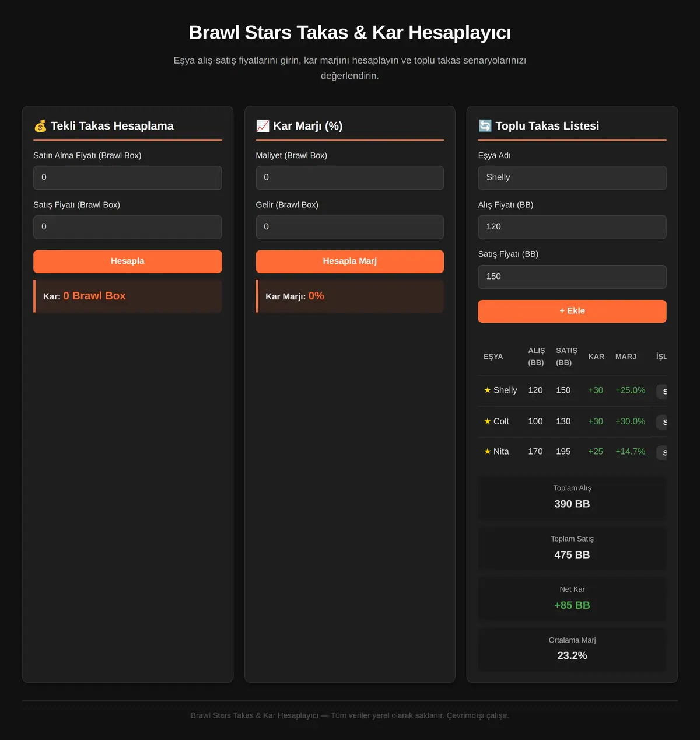Focus the Satış Fiyatı (Brawl Box) input

pos(128,227)
